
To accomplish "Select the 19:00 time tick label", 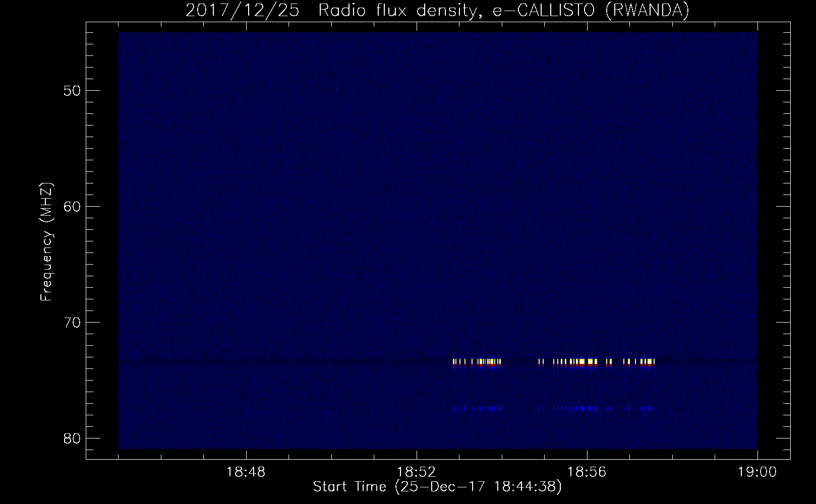I will tap(757, 472).
